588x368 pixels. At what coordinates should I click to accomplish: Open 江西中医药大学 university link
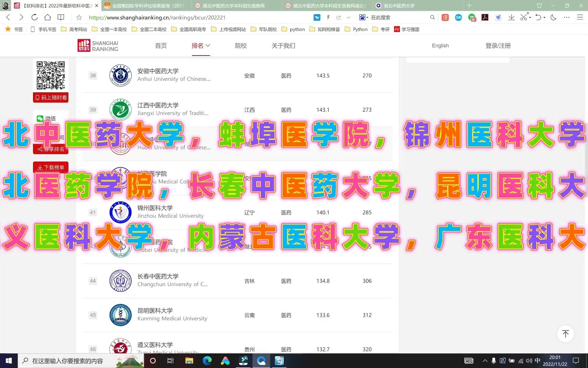tap(158, 105)
